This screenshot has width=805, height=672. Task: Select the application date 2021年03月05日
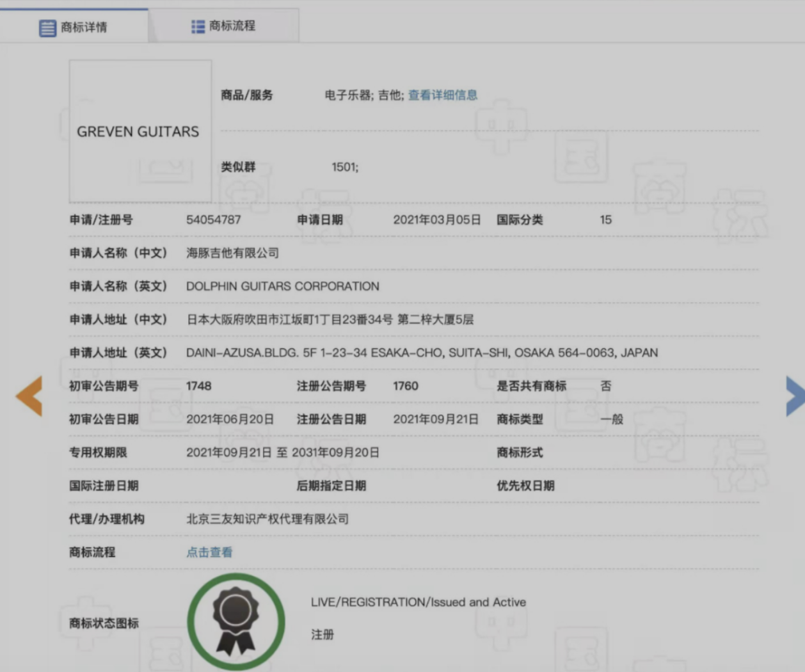(x=437, y=220)
